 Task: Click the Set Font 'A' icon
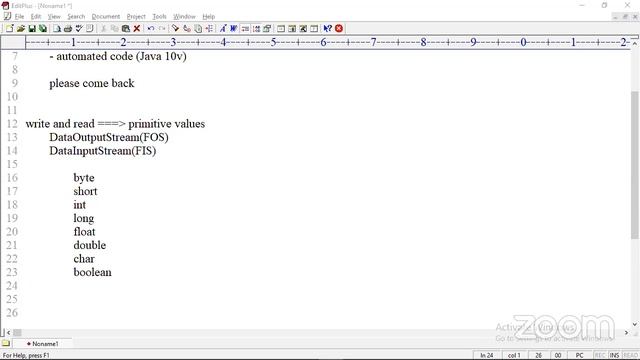point(223,29)
